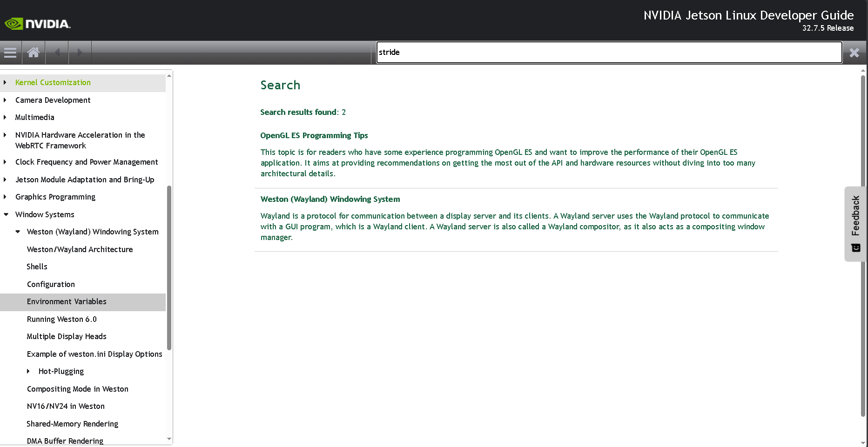The width and height of the screenshot is (868, 447).
Task: Collapse the Window Systems tree node
Action: 6,214
